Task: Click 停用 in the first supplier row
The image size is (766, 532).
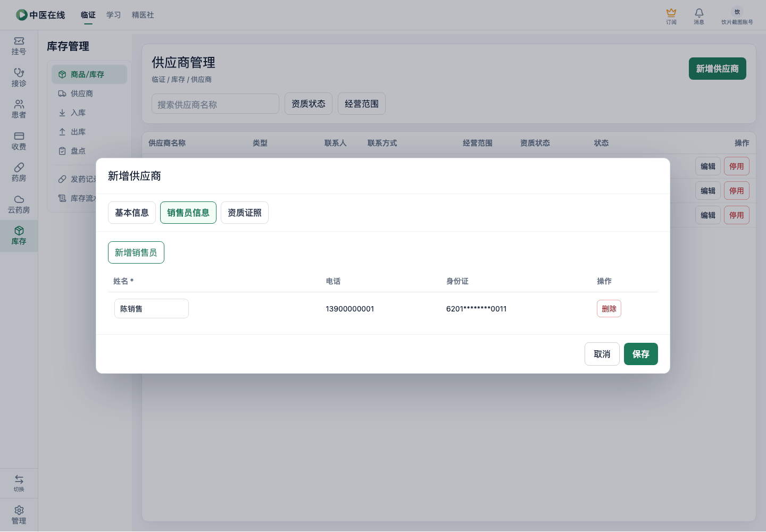Action: point(737,166)
